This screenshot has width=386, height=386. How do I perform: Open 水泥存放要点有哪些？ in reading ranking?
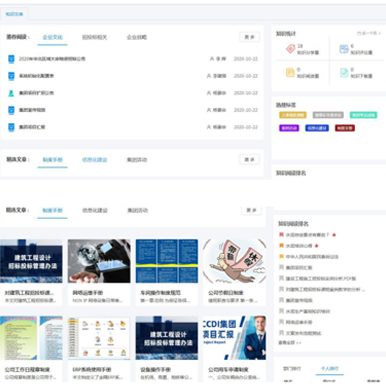(x=307, y=235)
